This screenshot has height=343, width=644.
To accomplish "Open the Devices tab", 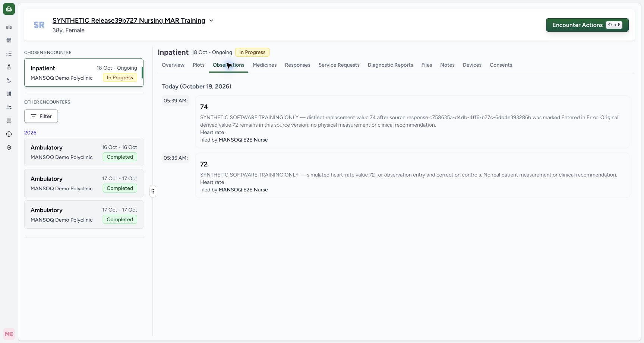I will pos(472,65).
